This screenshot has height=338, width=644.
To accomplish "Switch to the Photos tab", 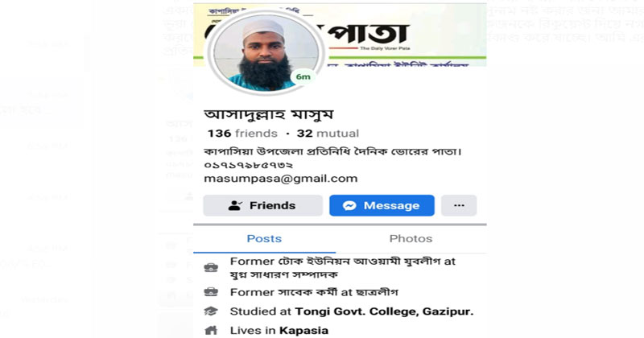I will [x=411, y=239].
